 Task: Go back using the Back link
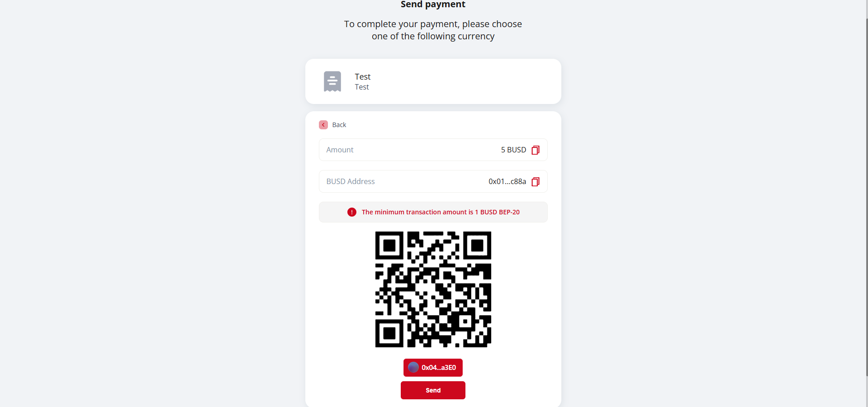tap(339, 125)
